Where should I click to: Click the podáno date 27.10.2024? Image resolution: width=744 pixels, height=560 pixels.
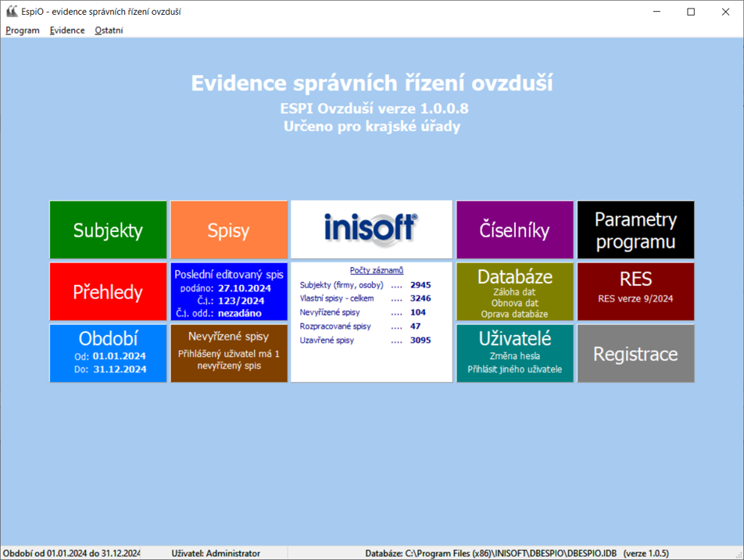pos(245,288)
